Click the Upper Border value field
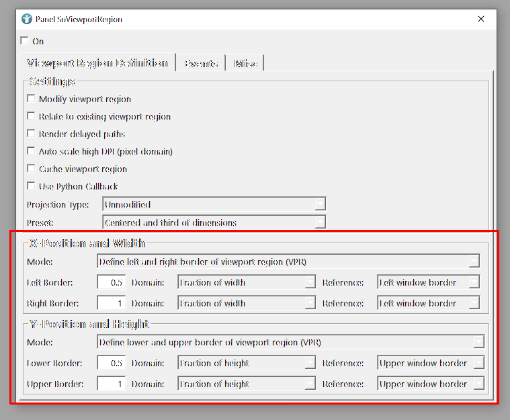The width and height of the screenshot is (510, 420). click(x=112, y=384)
